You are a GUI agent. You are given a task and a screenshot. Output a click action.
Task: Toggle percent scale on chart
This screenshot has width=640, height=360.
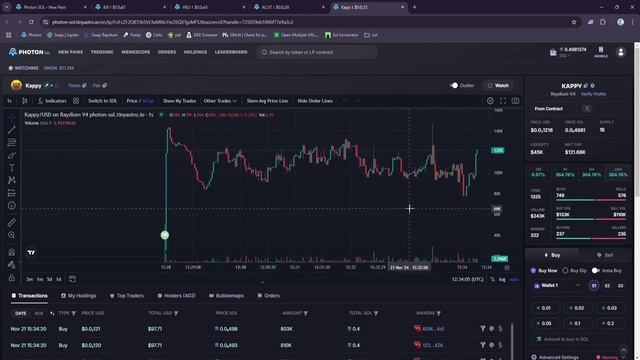pyautogui.click(x=493, y=280)
